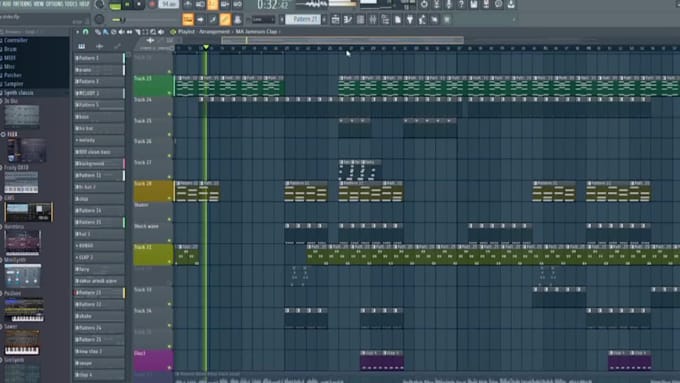
Task: Click the playlist horizontal scrollbar
Action: [343, 40]
